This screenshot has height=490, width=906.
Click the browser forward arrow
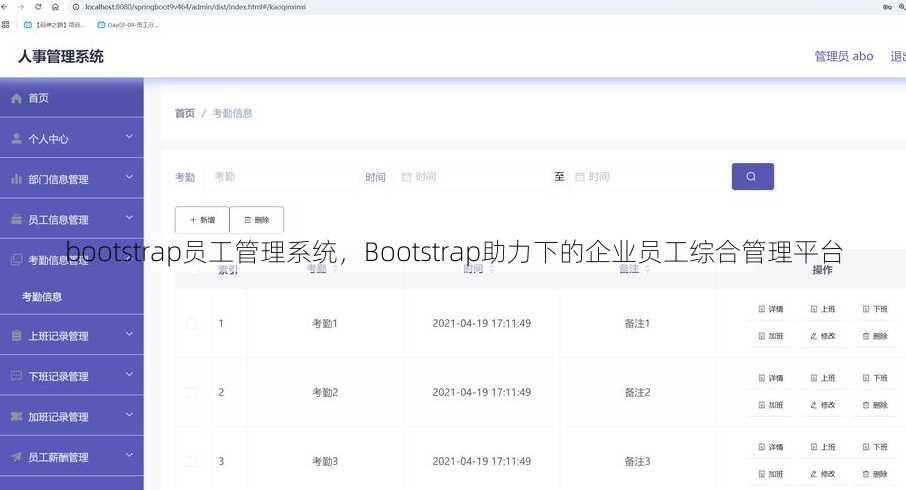(x=21, y=7)
